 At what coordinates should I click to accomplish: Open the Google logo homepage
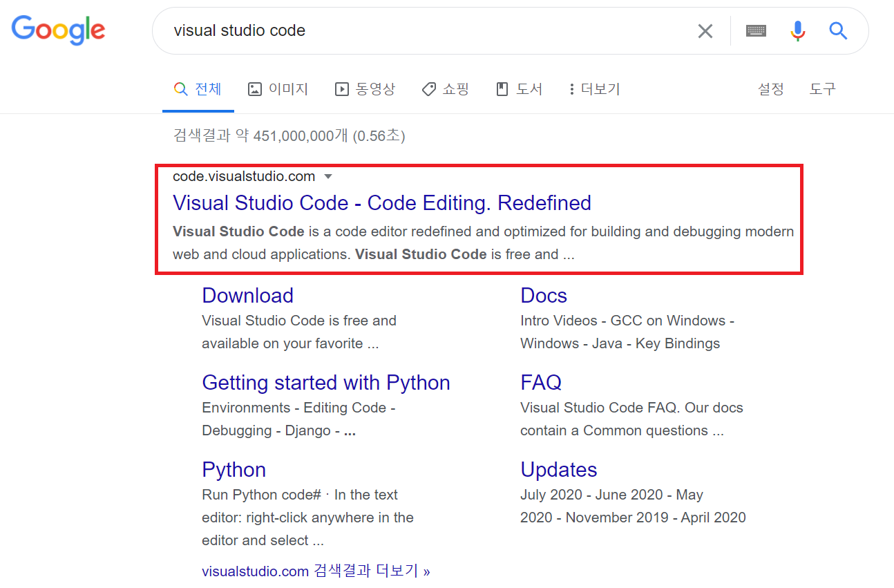pyautogui.click(x=59, y=30)
